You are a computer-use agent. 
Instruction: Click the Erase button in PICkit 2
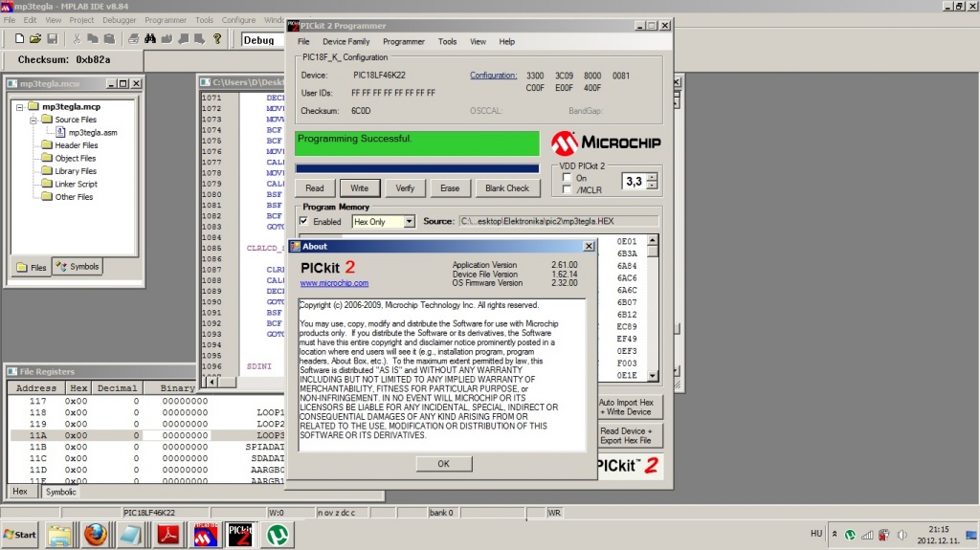[x=450, y=188]
